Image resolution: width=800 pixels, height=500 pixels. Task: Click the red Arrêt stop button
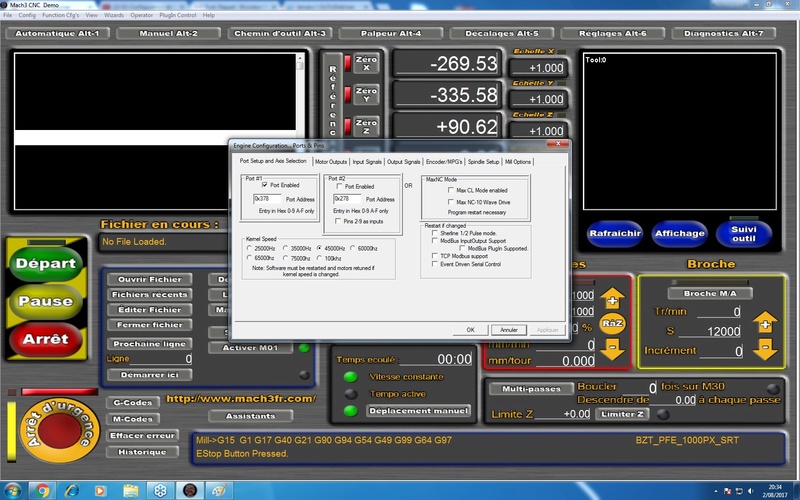pyautogui.click(x=45, y=339)
